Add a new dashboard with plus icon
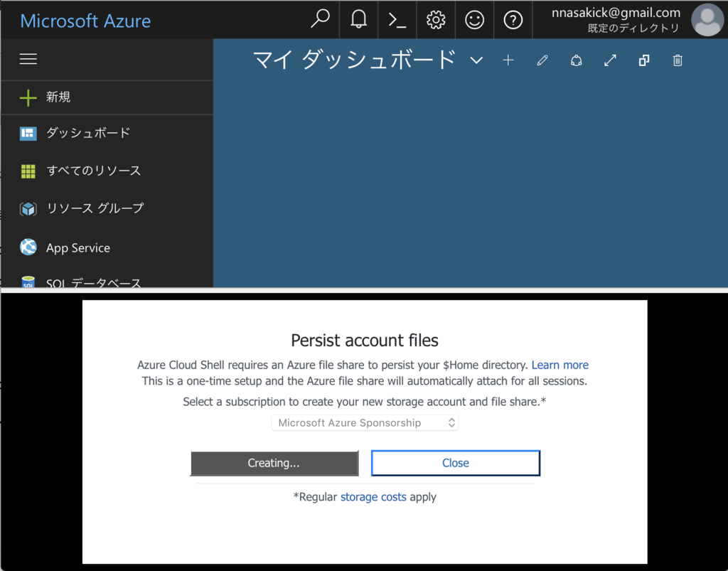The width and height of the screenshot is (728, 571). coord(508,60)
